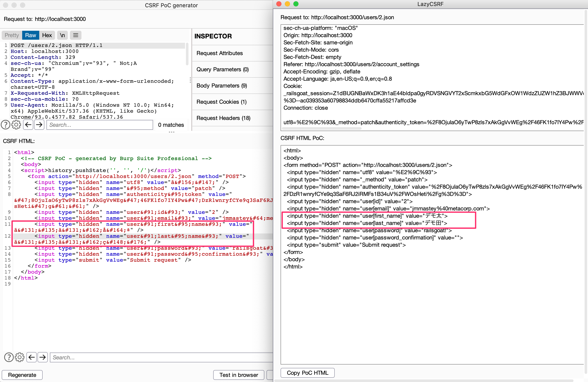This screenshot has width=588, height=382.
Task: Switch to the Raw view tab
Action: [31, 35]
